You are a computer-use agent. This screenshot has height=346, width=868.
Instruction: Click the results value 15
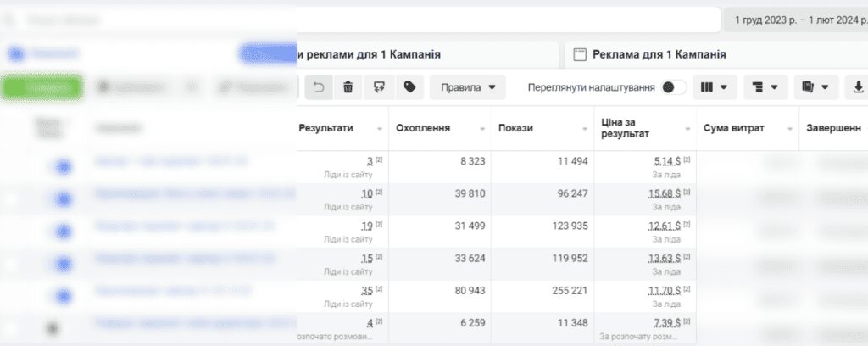coord(368,259)
